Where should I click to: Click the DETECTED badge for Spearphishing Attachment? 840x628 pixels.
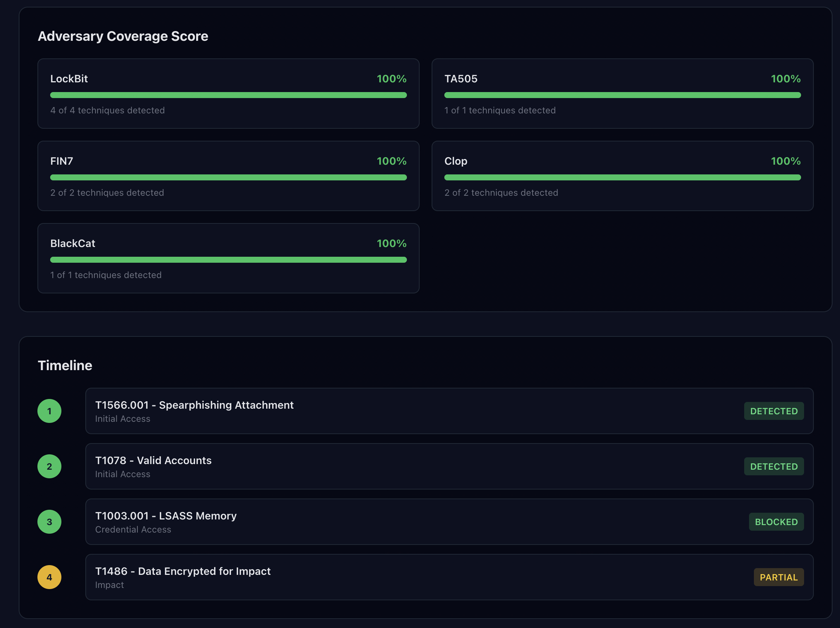(x=774, y=411)
